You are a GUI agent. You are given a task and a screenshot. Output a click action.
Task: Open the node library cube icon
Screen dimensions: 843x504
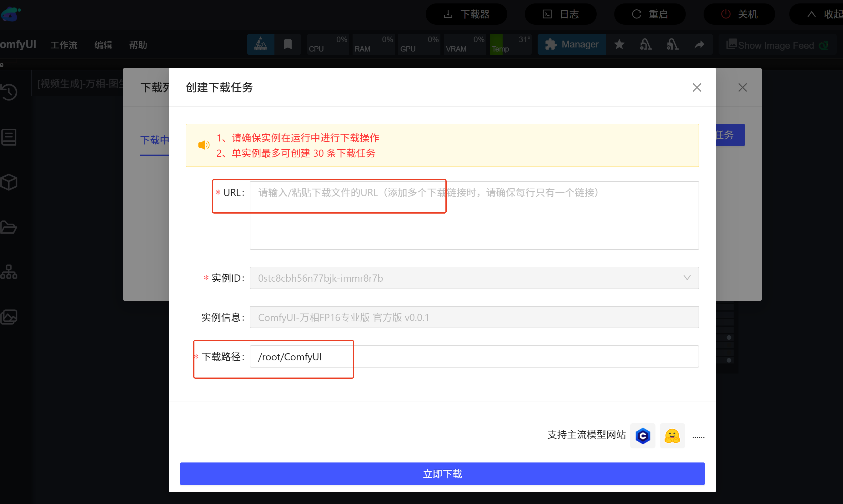click(9, 182)
